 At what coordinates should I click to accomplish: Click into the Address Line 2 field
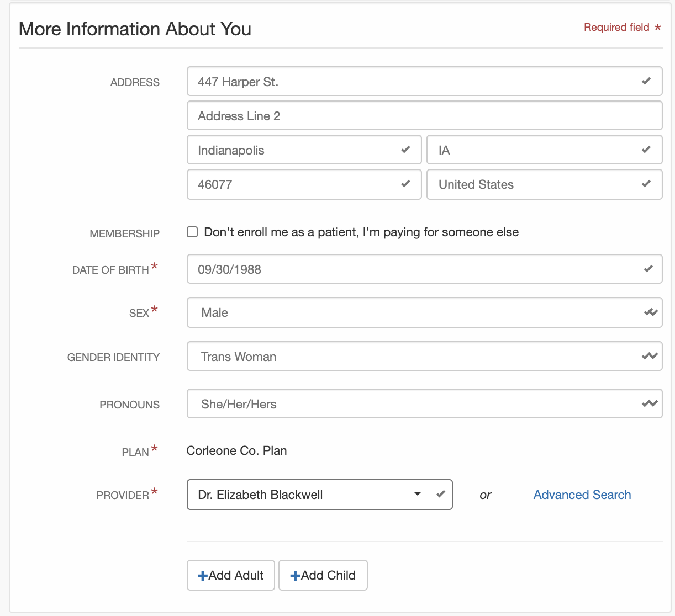pos(424,116)
